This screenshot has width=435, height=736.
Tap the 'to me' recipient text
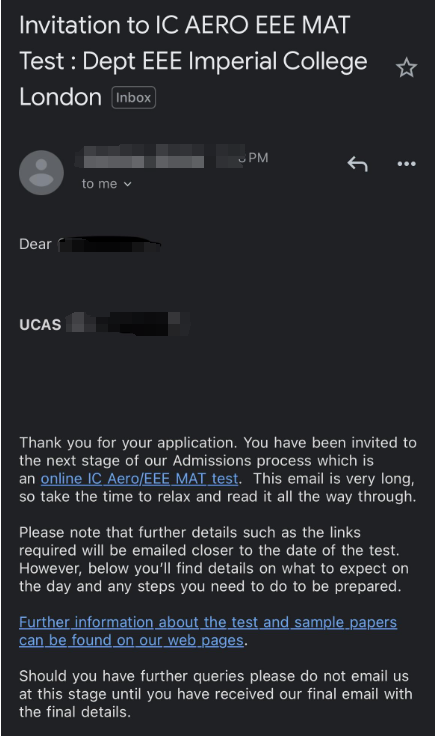click(99, 184)
